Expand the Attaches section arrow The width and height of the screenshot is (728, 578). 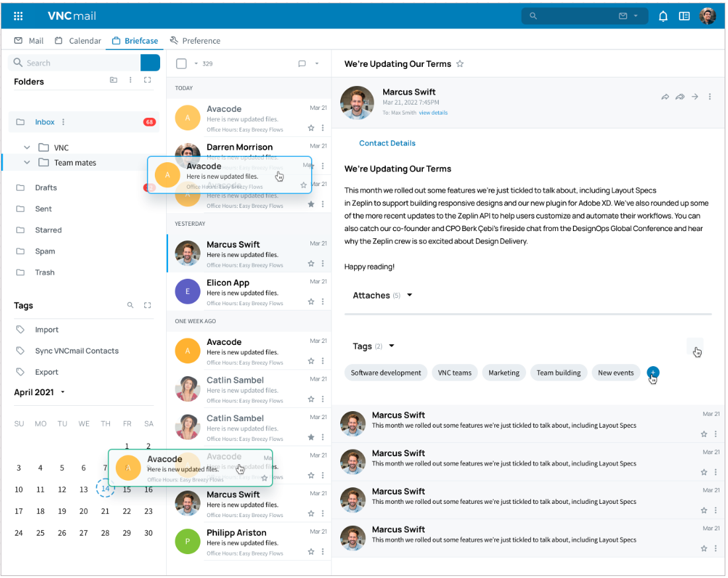410,295
